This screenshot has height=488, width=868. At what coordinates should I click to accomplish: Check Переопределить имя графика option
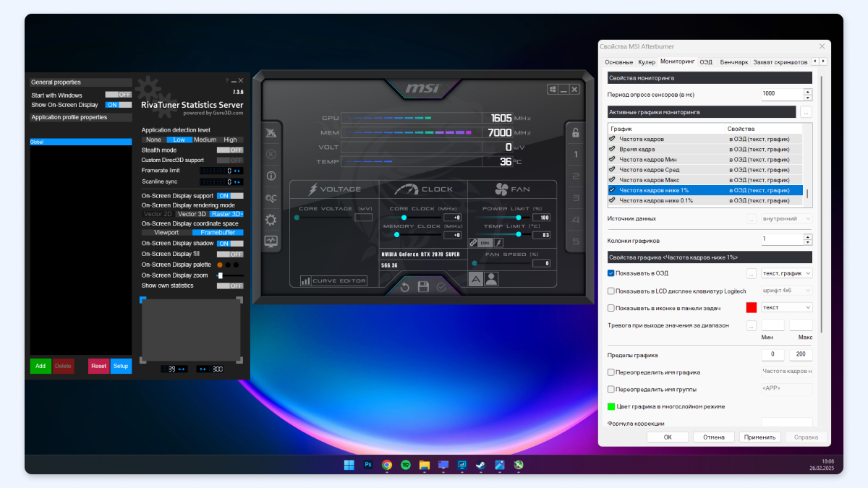[x=611, y=372]
